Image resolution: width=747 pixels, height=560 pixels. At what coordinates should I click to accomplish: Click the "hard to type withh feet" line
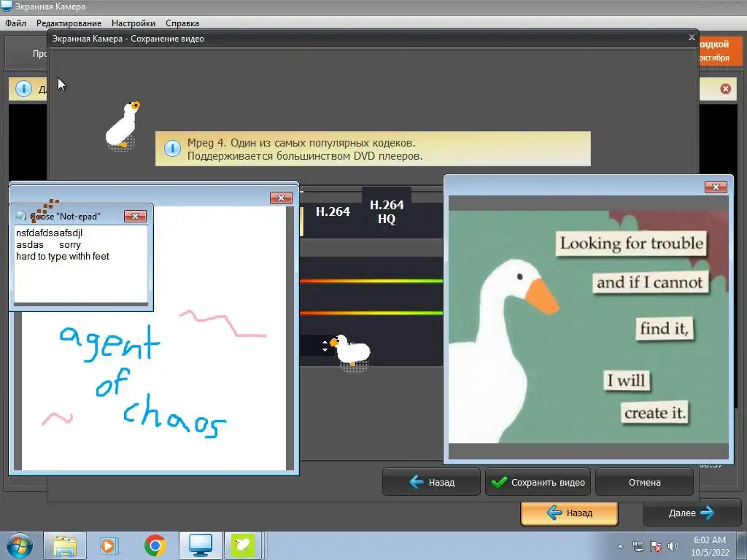click(63, 256)
